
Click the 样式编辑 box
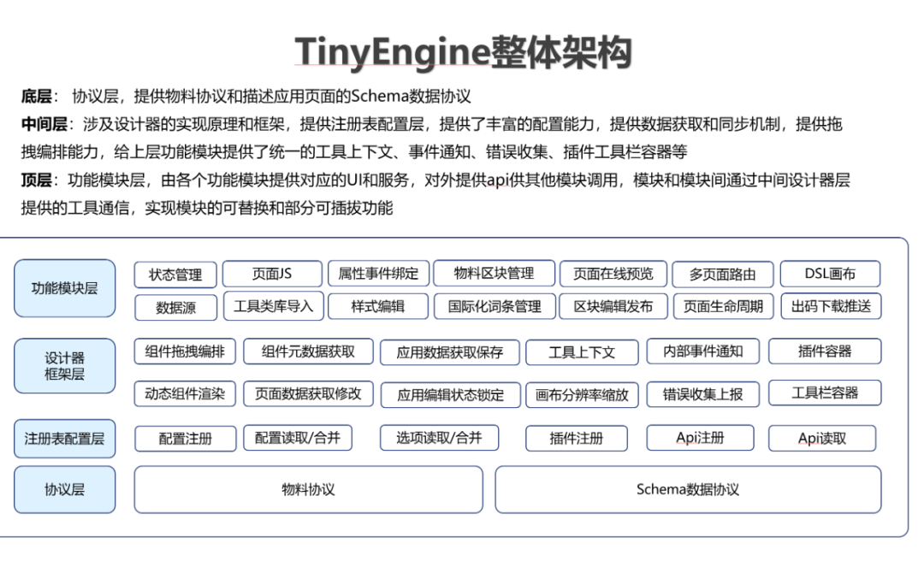point(378,306)
